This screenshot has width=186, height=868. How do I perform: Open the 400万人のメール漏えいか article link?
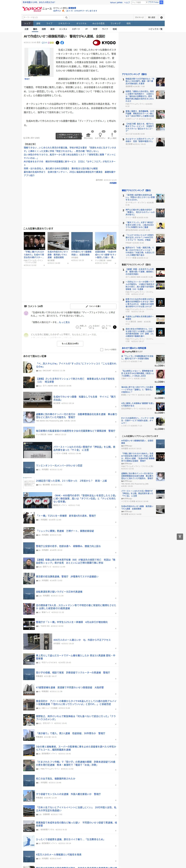pyautogui.click(x=82, y=640)
